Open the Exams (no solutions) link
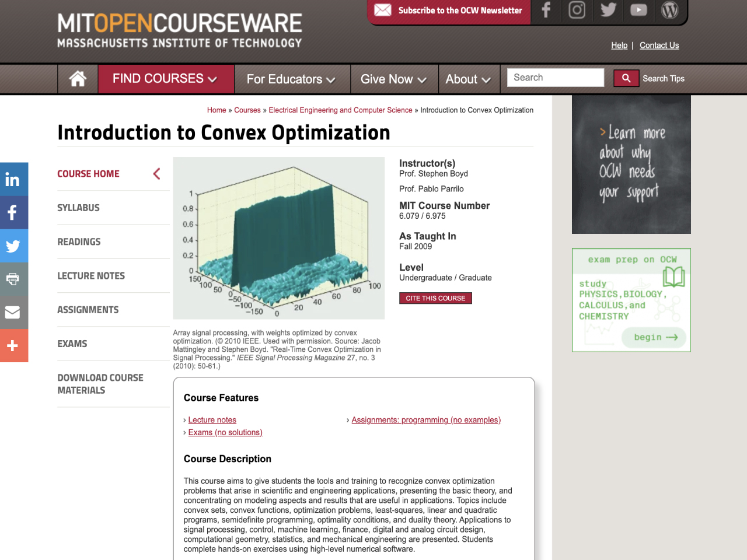 point(225,432)
